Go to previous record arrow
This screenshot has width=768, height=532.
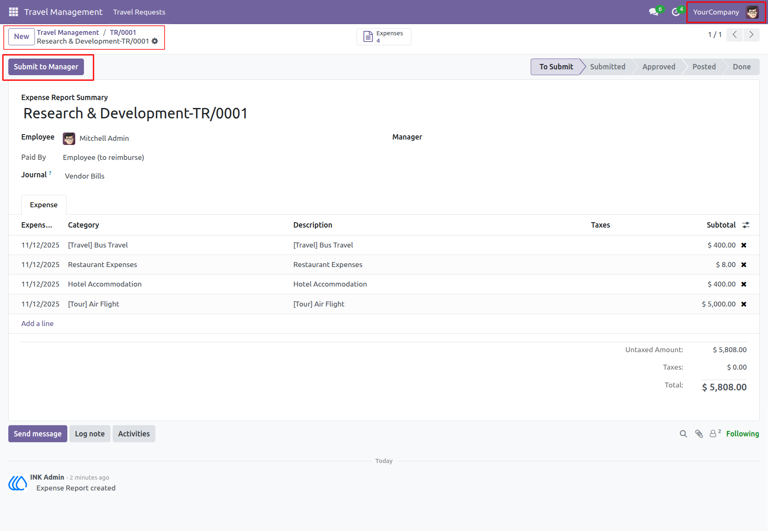(735, 35)
